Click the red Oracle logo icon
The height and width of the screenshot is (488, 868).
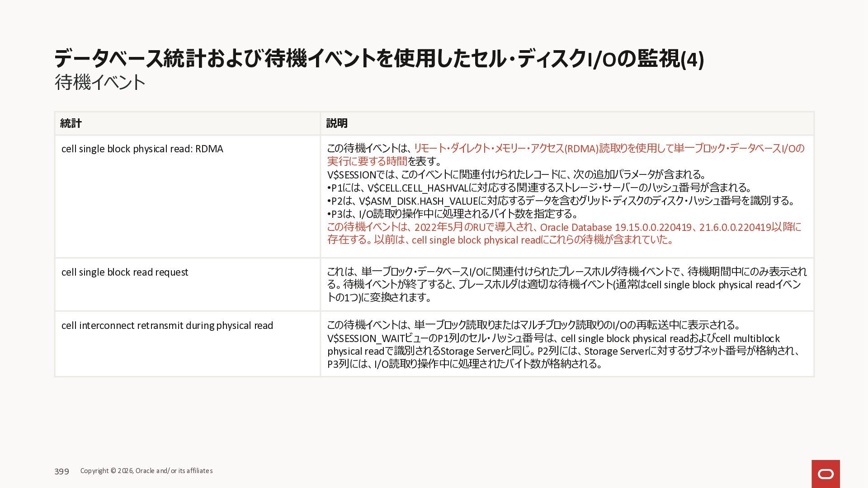coord(826,474)
